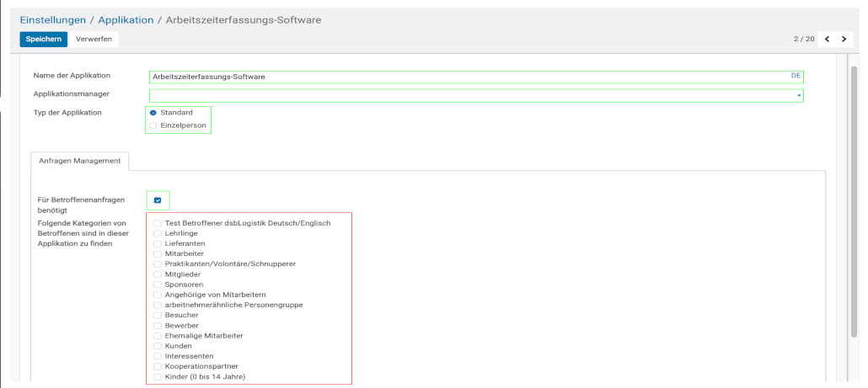This screenshot has width=868, height=388.
Task: Tick the Kooperationspartner checkbox
Action: 158,366
